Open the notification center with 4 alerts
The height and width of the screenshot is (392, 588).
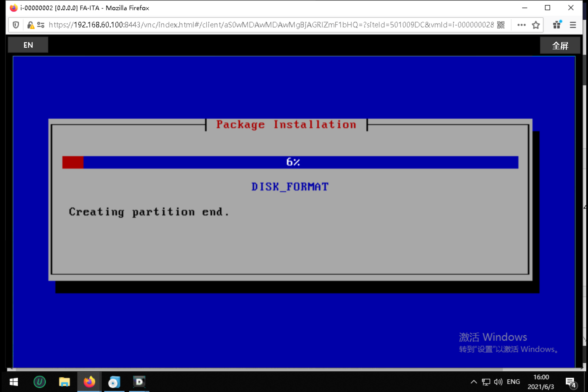(570, 382)
